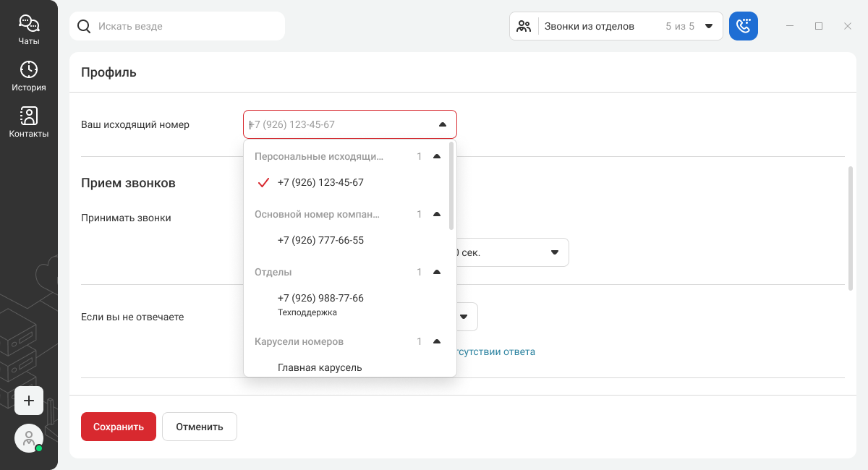Click the plus button in sidebar
The height and width of the screenshot is (470, 868).
point(29,401)
